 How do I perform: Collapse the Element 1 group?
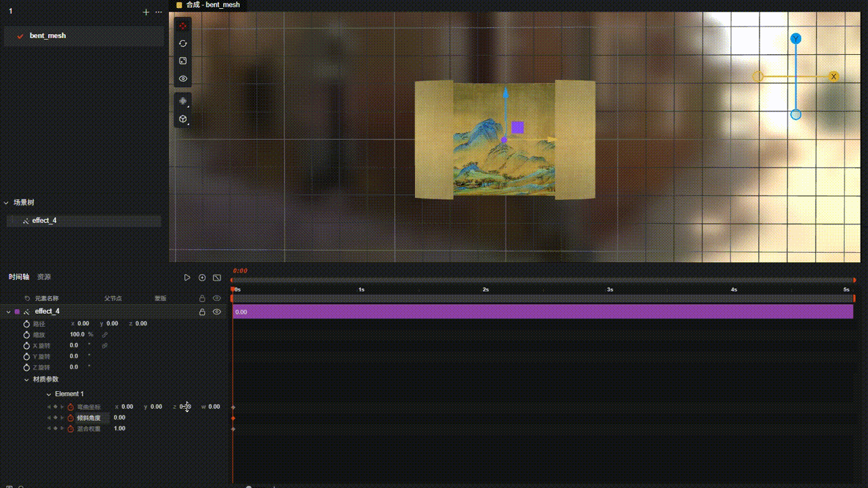[49, 394]
